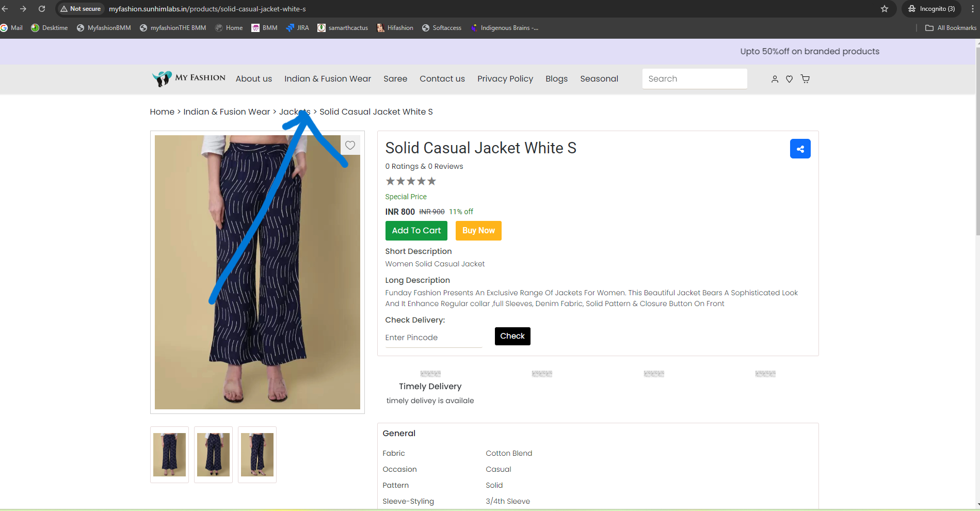Focus the Enter Pincode field
Viewport: 980px width, 511px height.
coord(433,338)
